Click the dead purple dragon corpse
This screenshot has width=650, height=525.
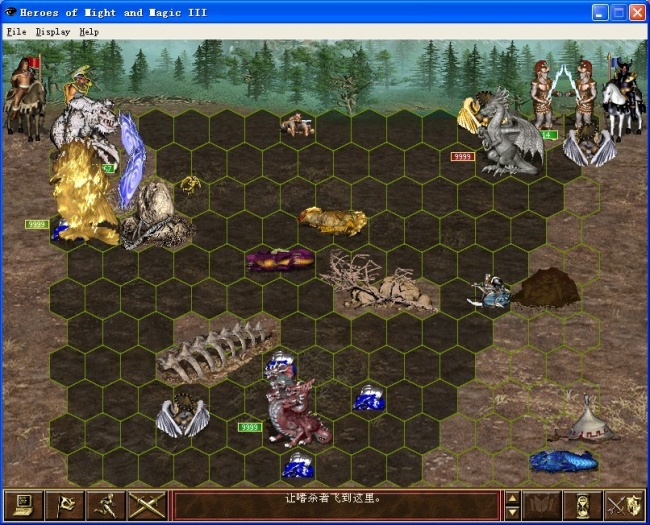(280, 259)
